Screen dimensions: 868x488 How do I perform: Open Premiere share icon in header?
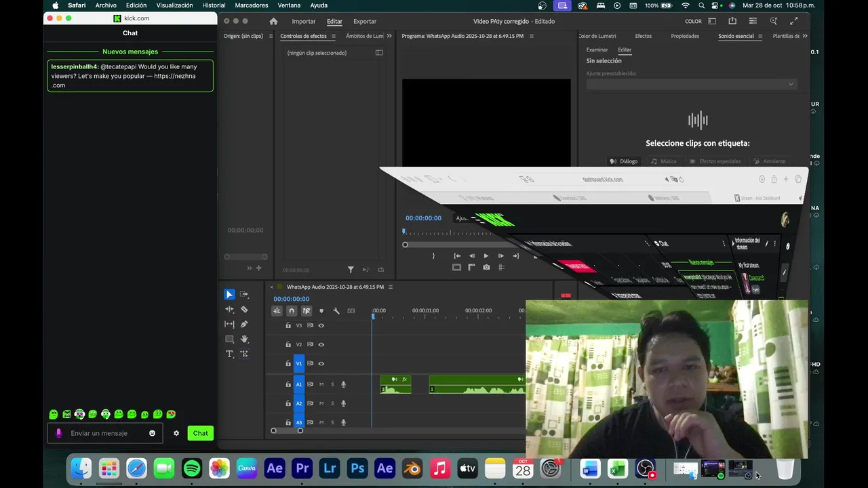(732, 21)
